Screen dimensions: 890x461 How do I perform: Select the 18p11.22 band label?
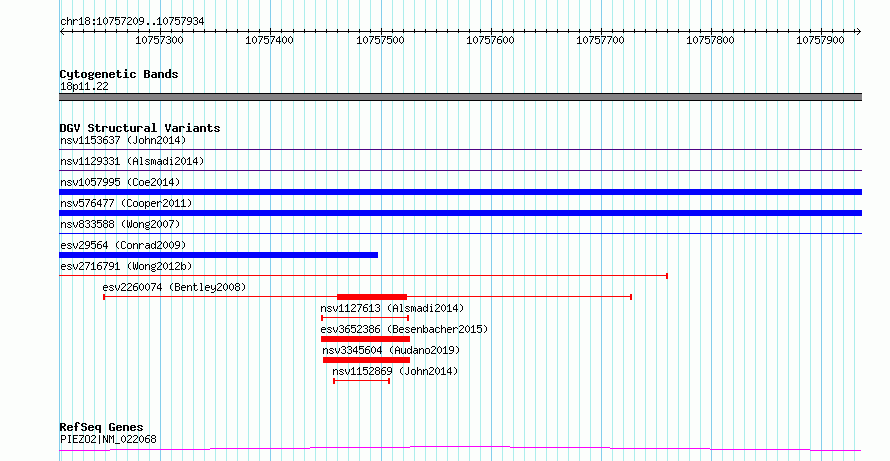pos(84,87)
